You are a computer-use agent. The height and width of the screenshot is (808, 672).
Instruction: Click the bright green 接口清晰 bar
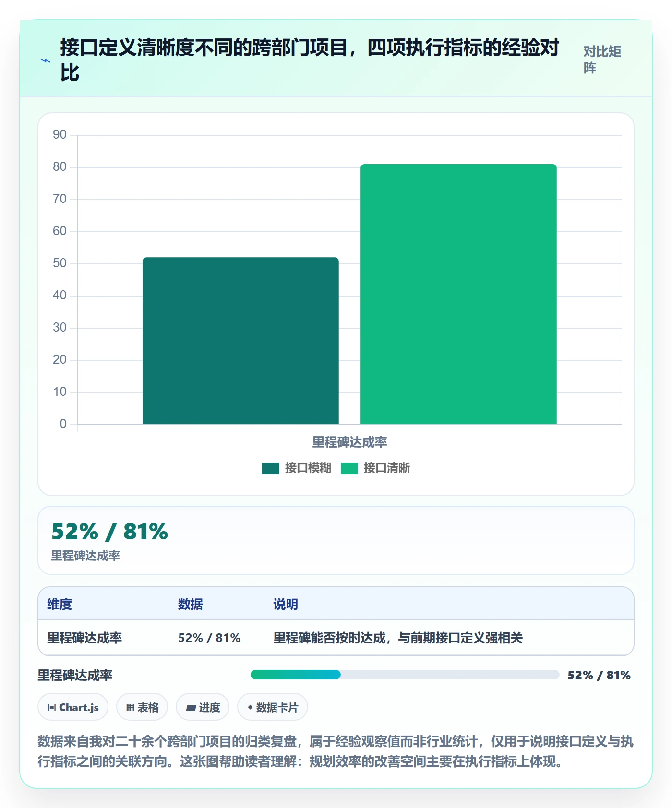(x=458, y=294)
